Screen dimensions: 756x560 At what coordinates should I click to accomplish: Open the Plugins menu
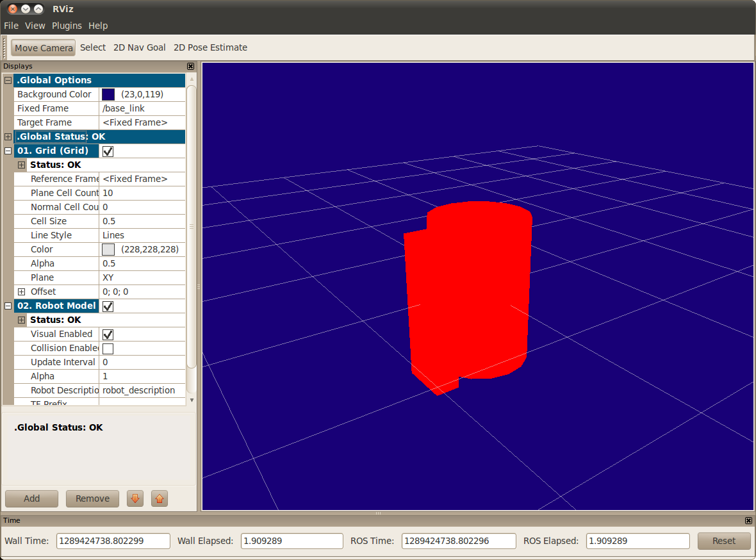pyautogui.click(x=67, y=26)
